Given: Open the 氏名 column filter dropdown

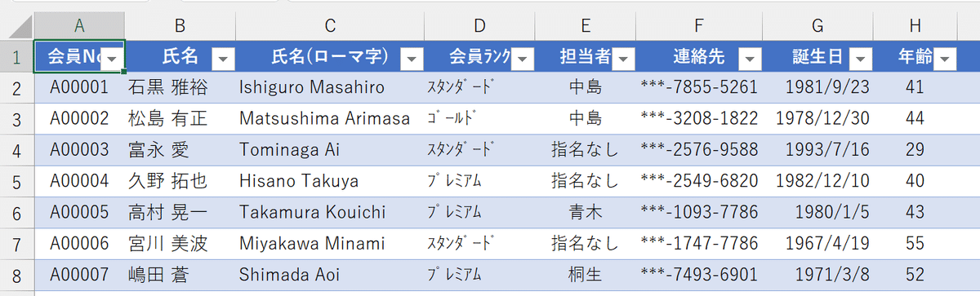Looking at the screenshot, I should tap(223, 59).
